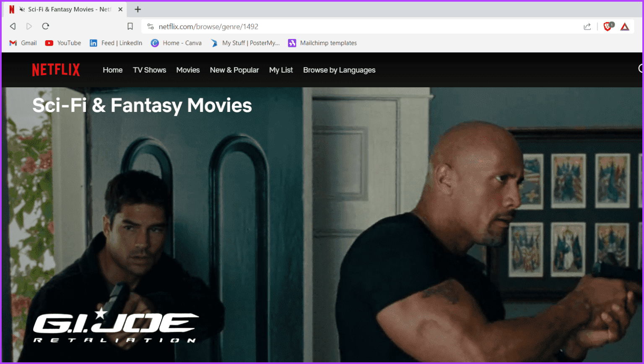The image size is (644, 364).
Task: Open Browse by Languages
Action: pos(339,70)
